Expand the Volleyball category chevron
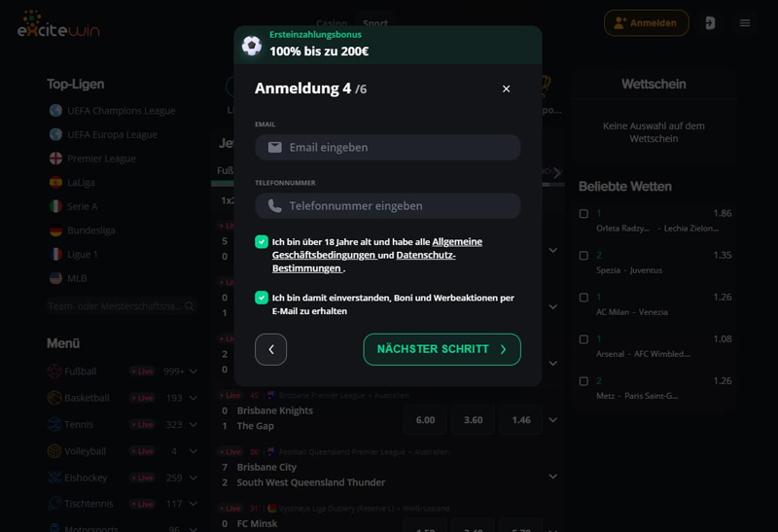The height and width of the screenshot is (532, 778). [x=194, y=451]
